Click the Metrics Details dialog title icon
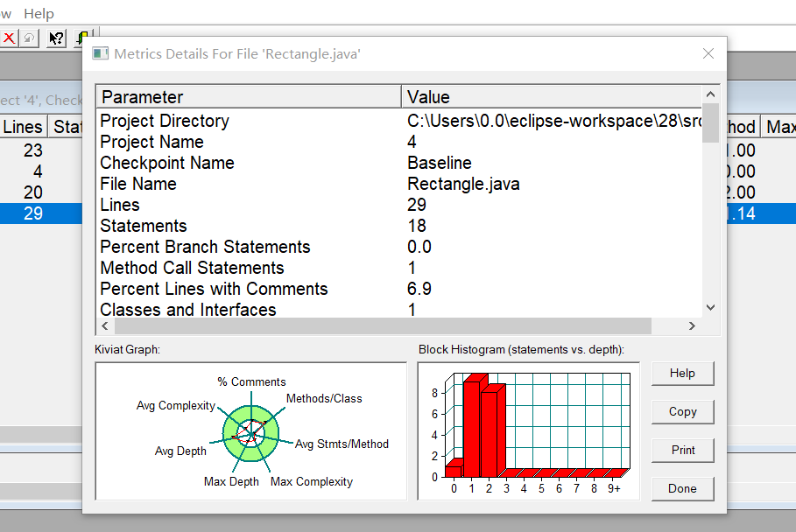Screen dimensions: 796x532 coord(101,53)
